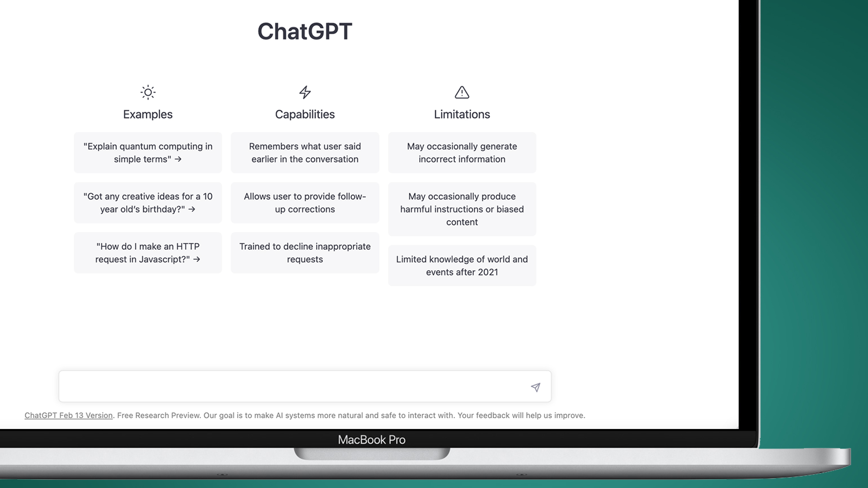Expand the Limitations section header
This screenshot has height=488, width=868.
coord(462,113)
